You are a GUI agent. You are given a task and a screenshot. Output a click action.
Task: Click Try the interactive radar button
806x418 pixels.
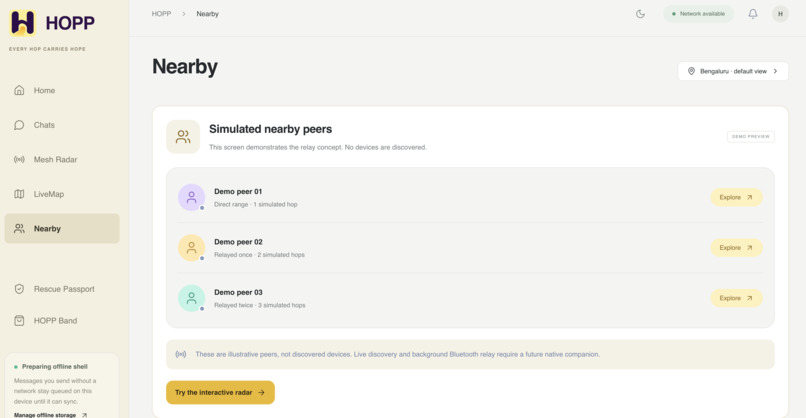[220, 392]
